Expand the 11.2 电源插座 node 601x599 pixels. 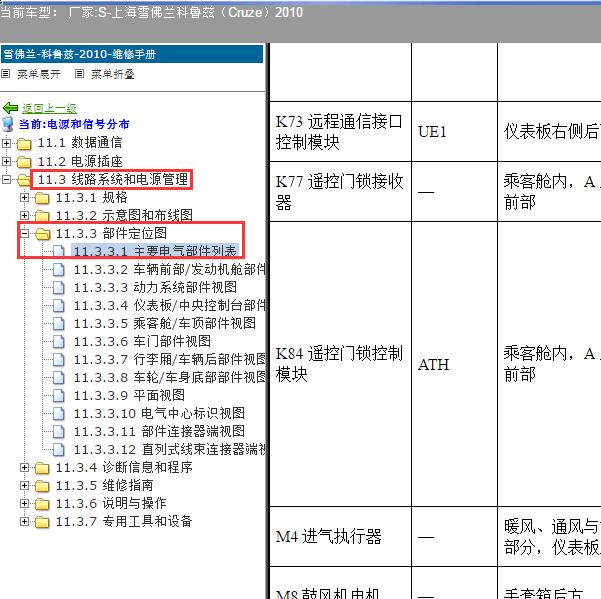[7, 161]
